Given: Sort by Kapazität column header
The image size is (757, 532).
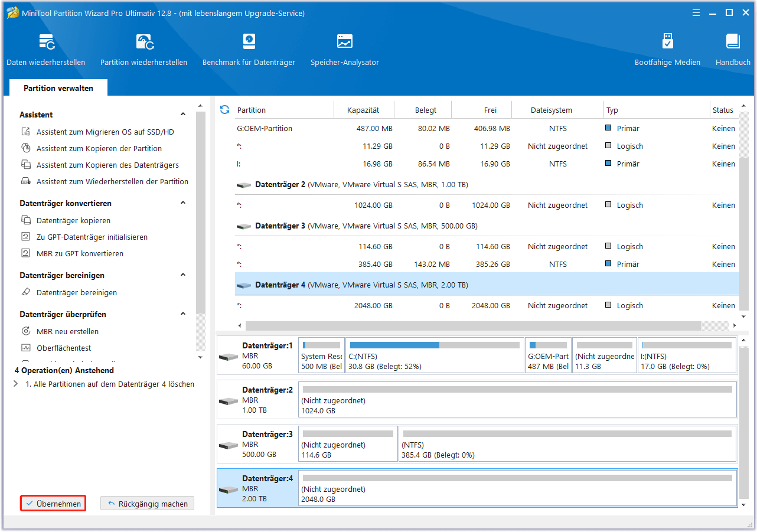Looking at the screenshot, I should pyautogui.click(x=363, y=110).
